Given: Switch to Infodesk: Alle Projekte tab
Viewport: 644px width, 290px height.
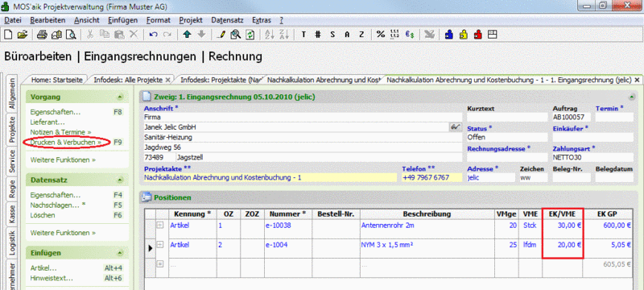Looking at the screenshot, I should (128, 80).
